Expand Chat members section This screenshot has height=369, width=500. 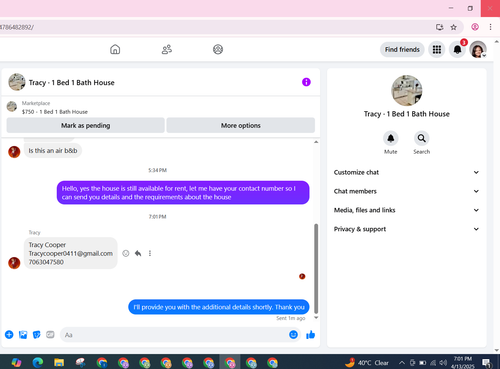pyautogui.click(x=406, y=191)
